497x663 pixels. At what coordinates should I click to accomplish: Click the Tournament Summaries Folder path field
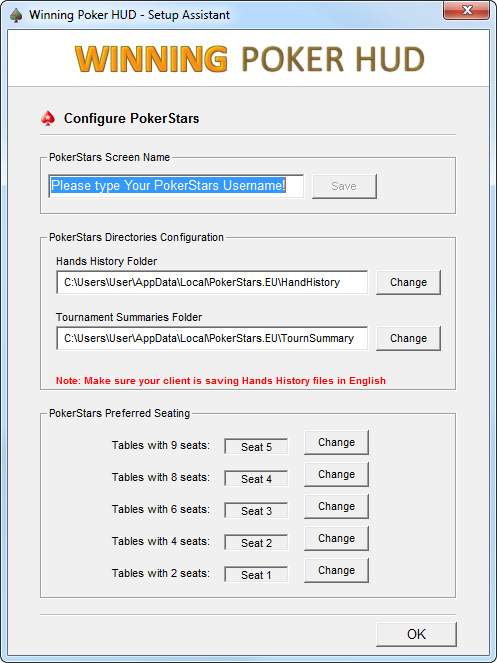(212, 338)
